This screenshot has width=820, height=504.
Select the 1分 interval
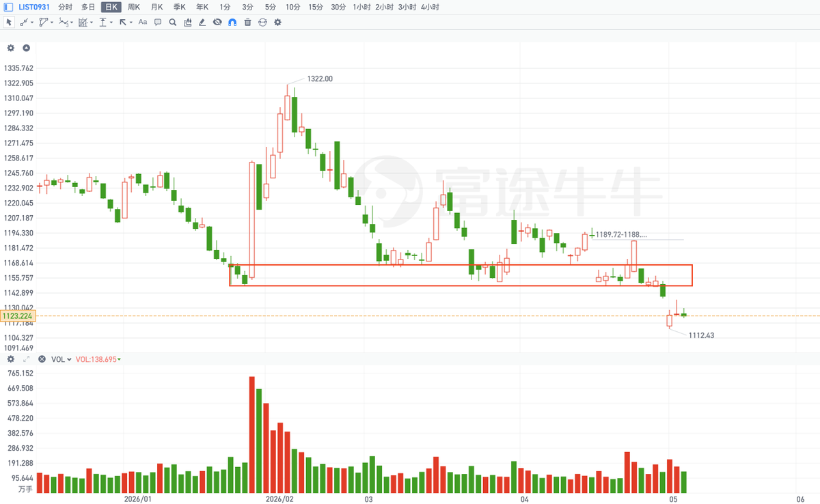point(225,7)
